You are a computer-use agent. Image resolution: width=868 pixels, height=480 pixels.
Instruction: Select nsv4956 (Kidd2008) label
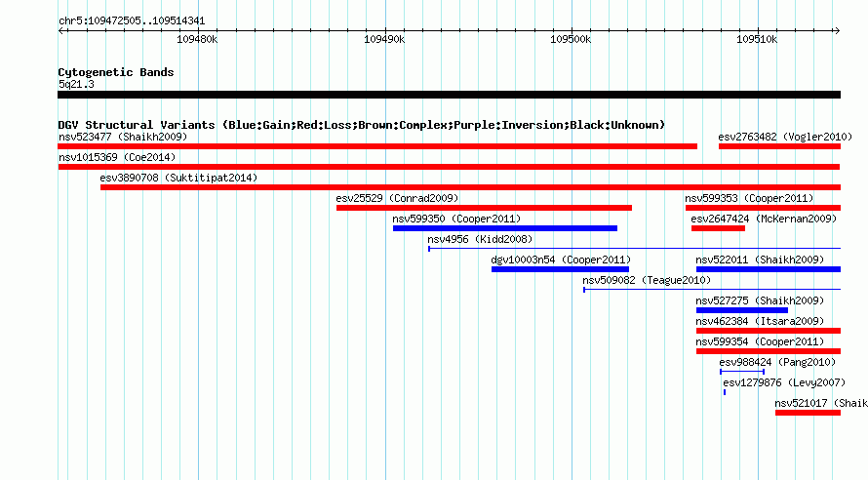pos(480,239)
